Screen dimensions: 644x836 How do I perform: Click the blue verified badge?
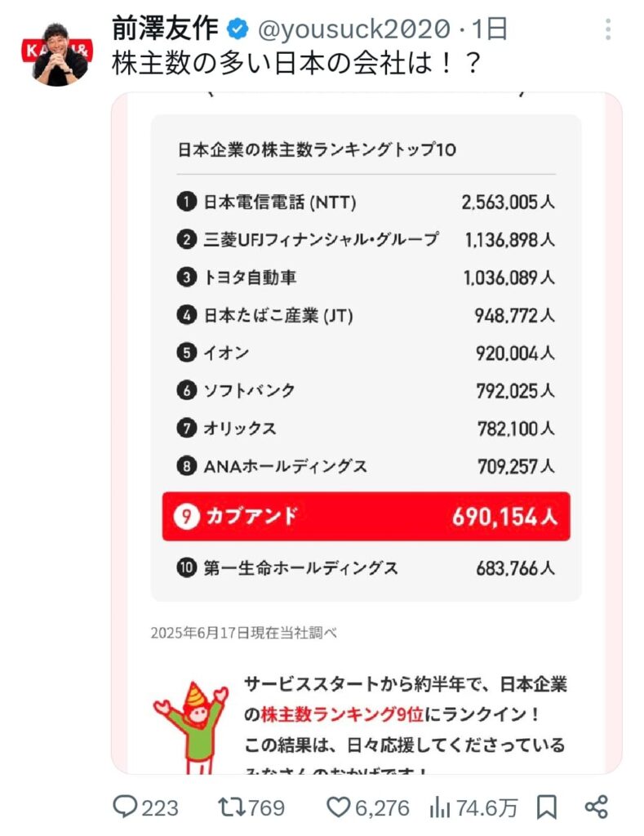238,30
